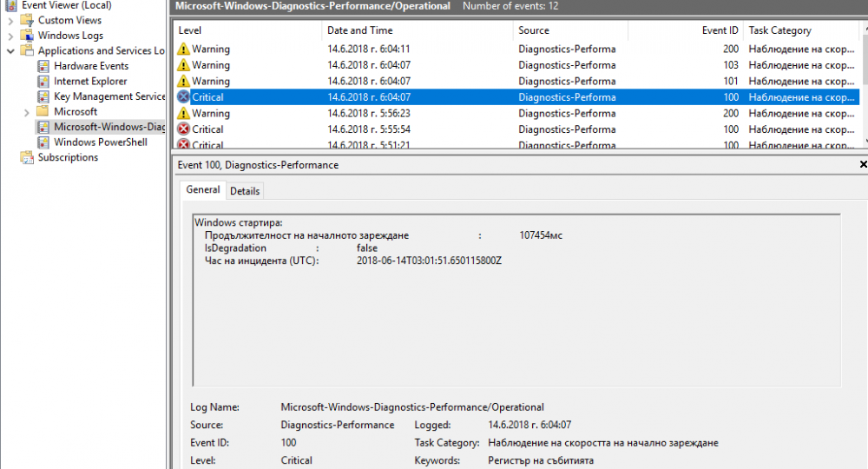This screenshot has height=469, width=868.
Task: Click critical icon of 5:55:54 event
Action: [183, 129]
